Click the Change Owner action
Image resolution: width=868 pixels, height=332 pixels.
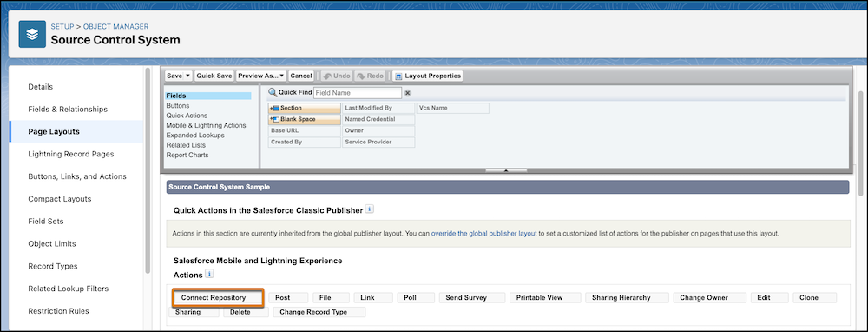(710, 297)
